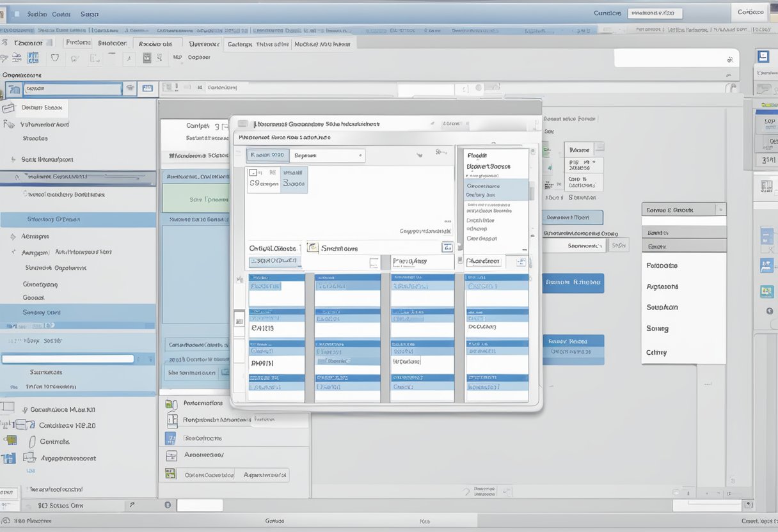This screenshot has width=778, height=532.
Task: Select the magnifying glass search icon in the dialog
Action: click(312, 248)
